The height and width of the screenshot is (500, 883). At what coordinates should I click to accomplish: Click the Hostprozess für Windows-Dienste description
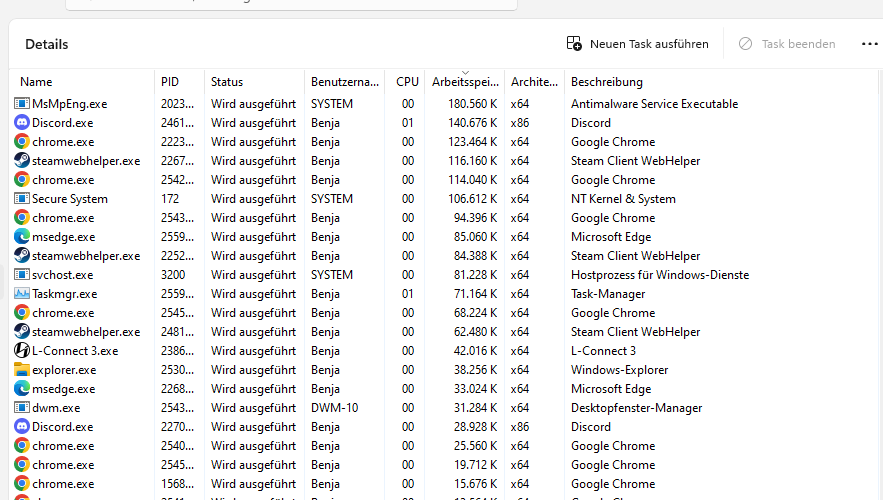coord(660,275)
